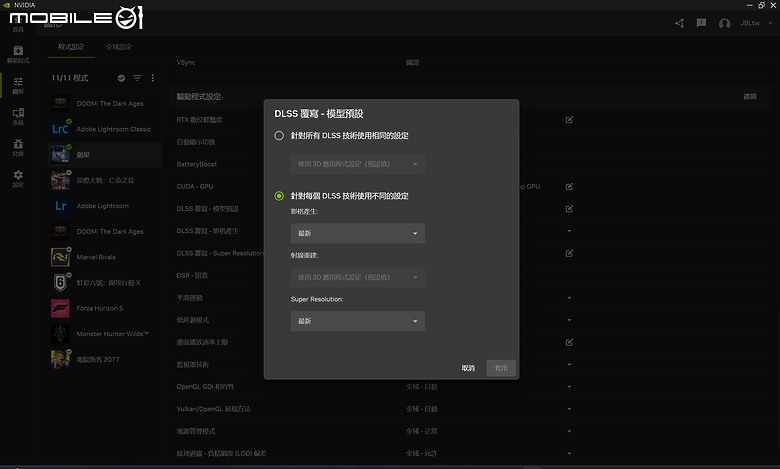
Task: Select 針對所有 DLSS 技術使用相同的設定 radio
Action: tap(279, 135)
